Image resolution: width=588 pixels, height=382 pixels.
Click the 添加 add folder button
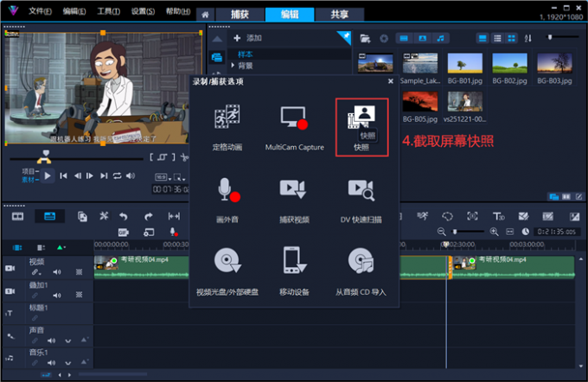(x=247, y=38)
